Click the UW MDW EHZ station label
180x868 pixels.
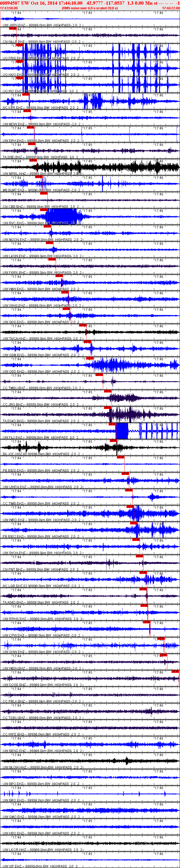13,124
